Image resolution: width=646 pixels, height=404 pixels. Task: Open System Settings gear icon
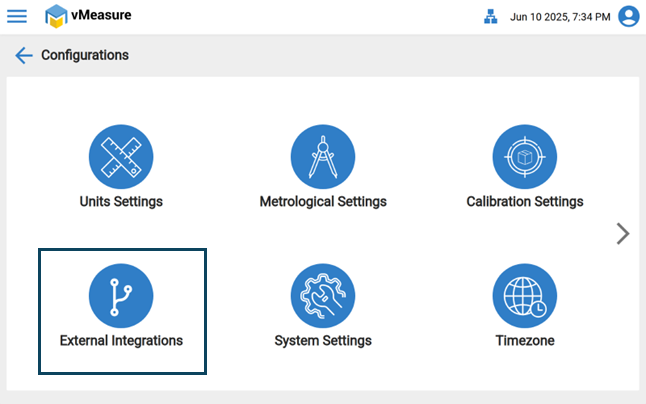[x=322, y=296]
